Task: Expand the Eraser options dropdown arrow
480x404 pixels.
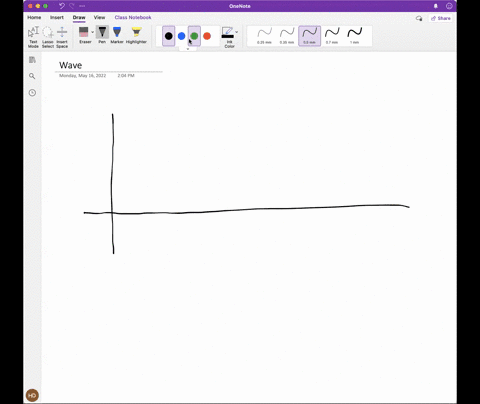Action: [x=93, y=32]
